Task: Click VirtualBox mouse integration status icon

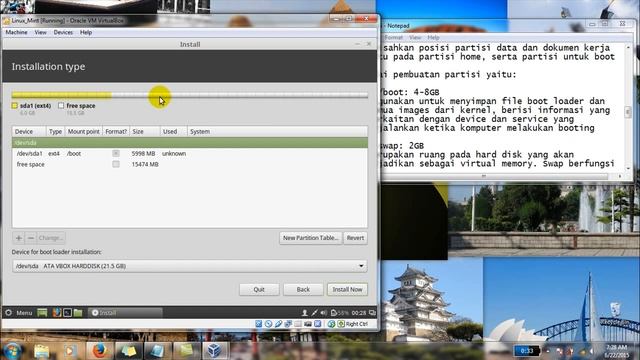Action: click(x=331, y=324)
